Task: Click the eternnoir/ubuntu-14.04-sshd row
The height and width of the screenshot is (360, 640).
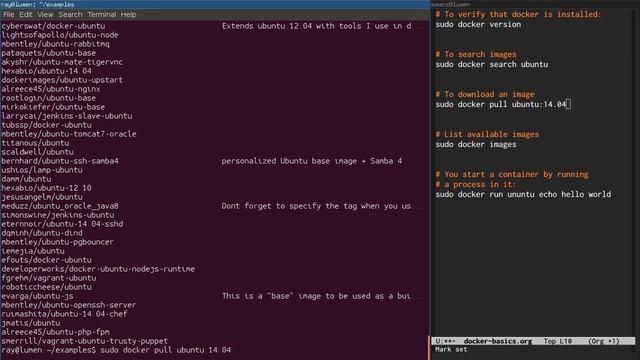Action: pos(62,224)
